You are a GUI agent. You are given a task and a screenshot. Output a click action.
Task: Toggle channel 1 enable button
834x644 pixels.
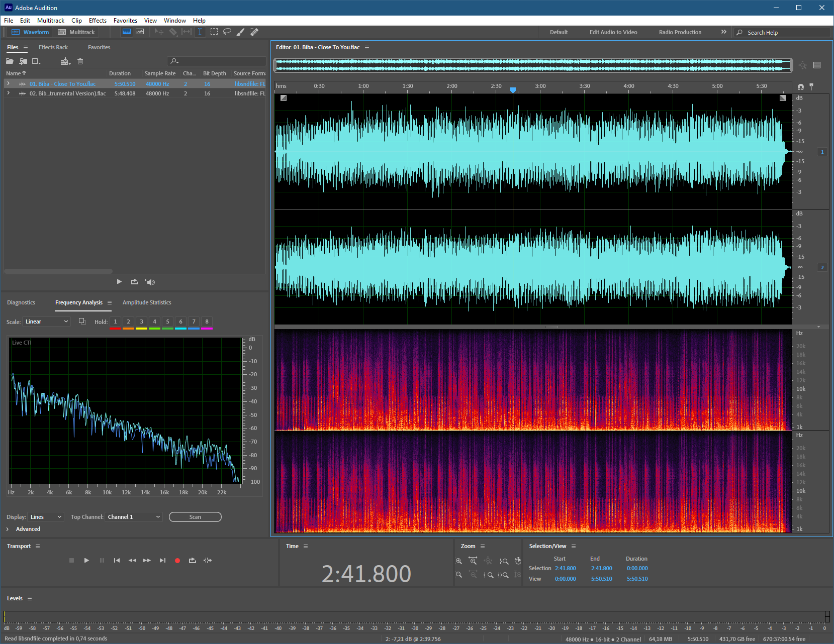tap(822, 152)
